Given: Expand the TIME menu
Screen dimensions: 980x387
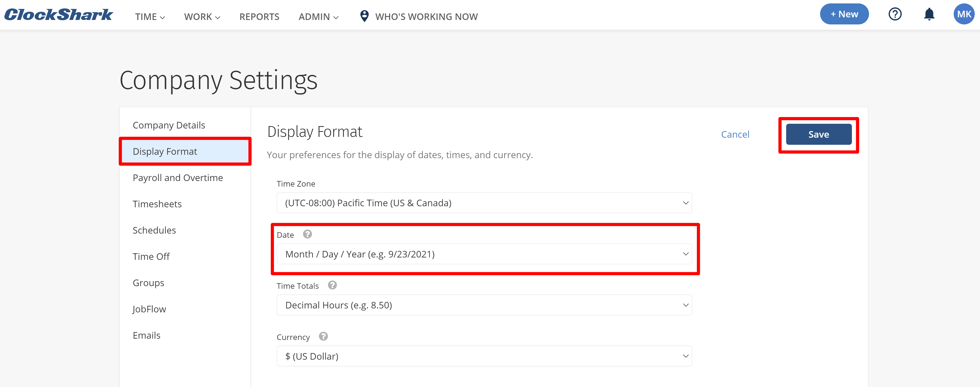Looking at the screenshot, I should 150,17.
